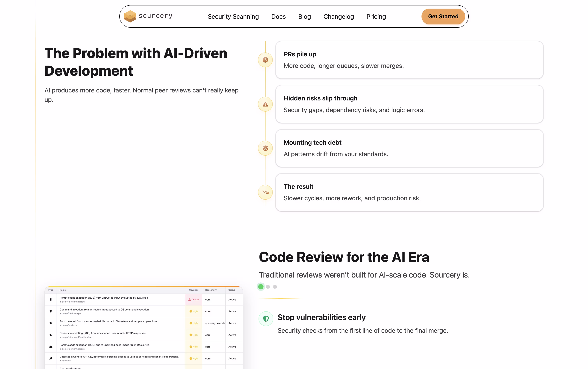Click the Status column header
Image resolution: width=588 pixels, height=369 pixels.
point(232,290)
